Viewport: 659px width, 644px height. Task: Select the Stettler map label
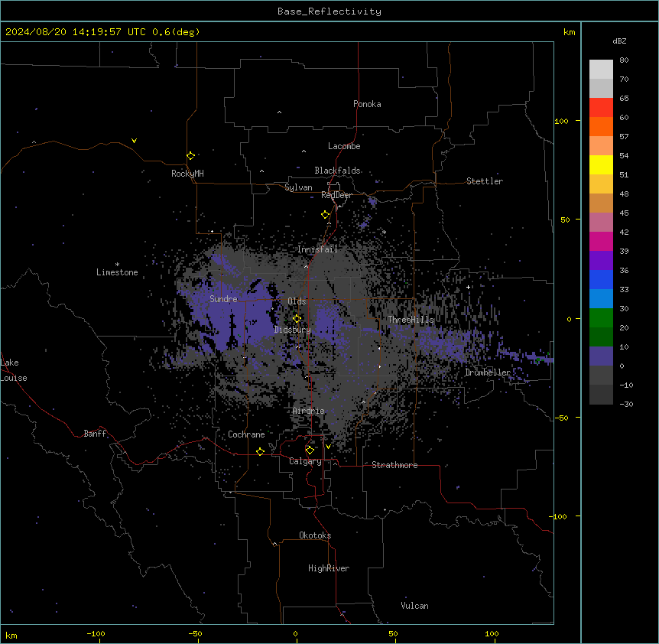485,181
